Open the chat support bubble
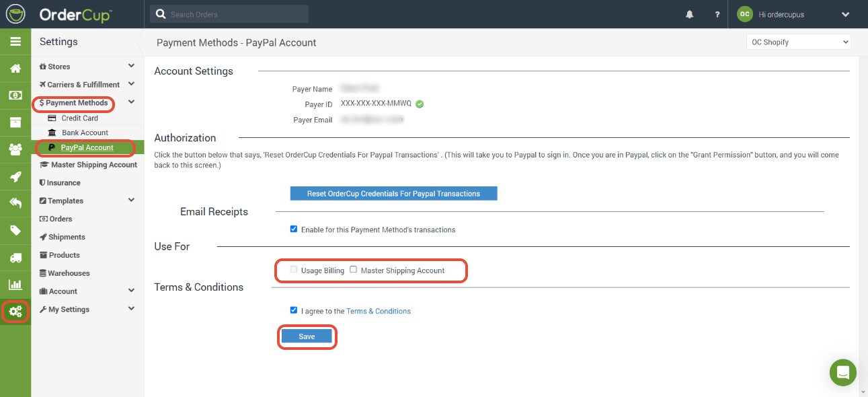The width and height of the screenshot is (868, 397). point(843,372)
